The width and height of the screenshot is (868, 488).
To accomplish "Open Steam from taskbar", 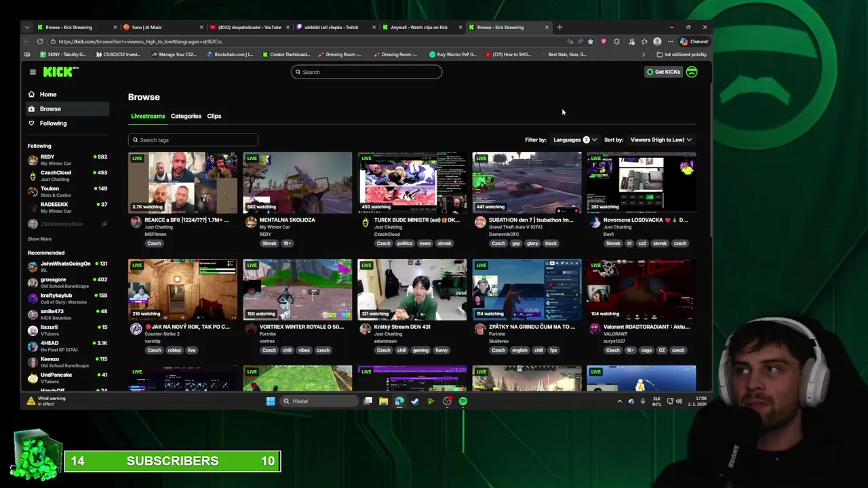I will tap(415, 401).
